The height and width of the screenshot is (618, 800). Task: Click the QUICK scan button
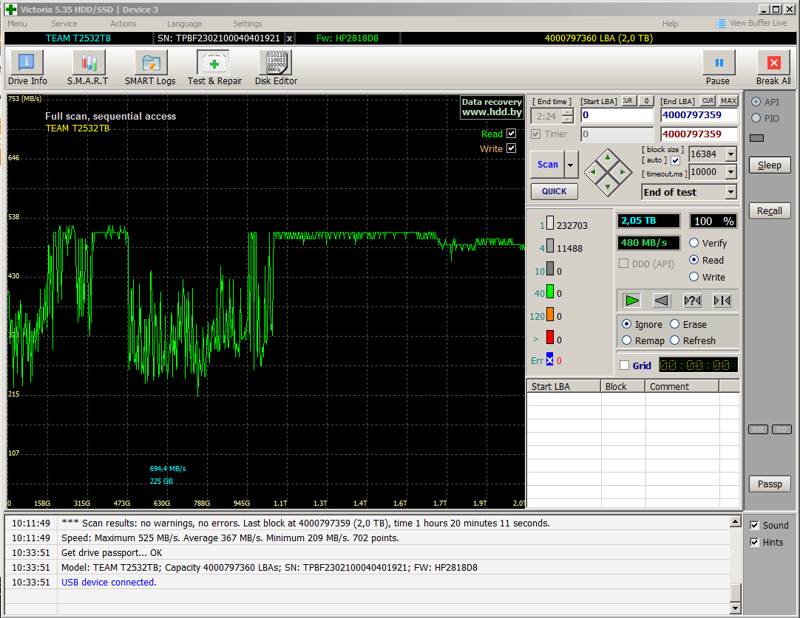click(554, 191)
